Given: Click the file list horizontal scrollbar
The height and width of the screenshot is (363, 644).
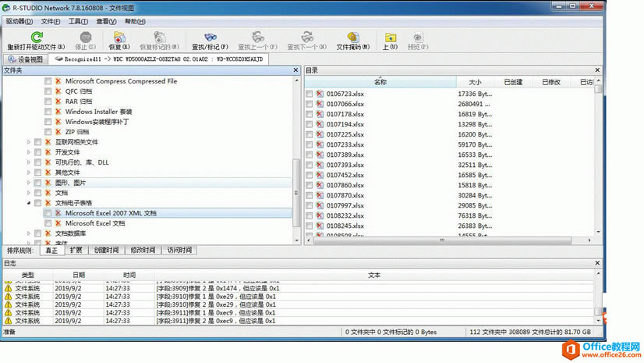Looking at the screenshot, I should coord(442,240).
